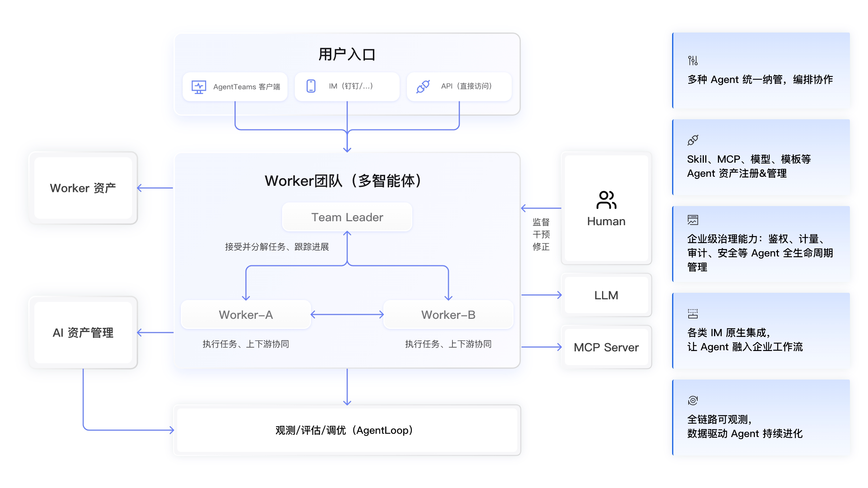Click the sliders icon above 多种 Agent 统一纳管
The image size is (868, 488).
693,60
